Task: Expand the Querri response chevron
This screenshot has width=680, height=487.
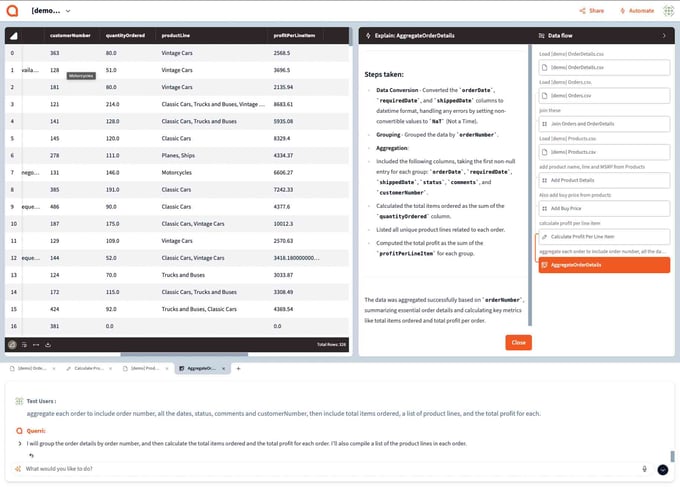Action: (x=19, y=442)
